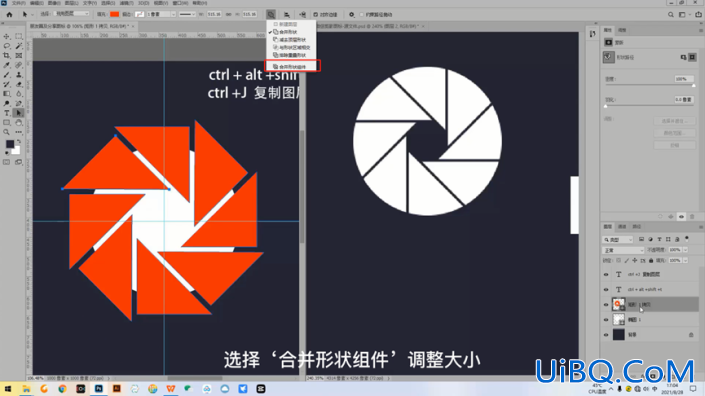Open the layer blend mode dropdown
Viewport: 705px width, 396px height.
pos(623,250)
